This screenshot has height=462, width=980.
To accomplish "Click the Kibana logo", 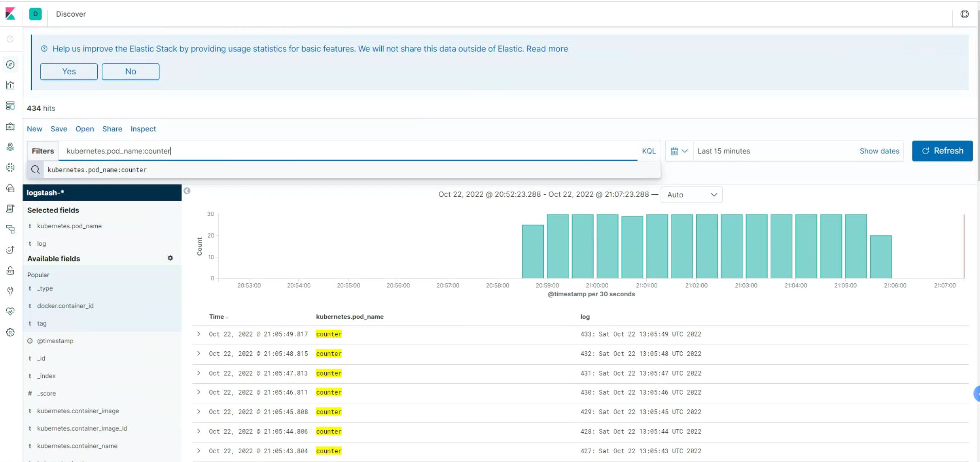I will [10, 14].
